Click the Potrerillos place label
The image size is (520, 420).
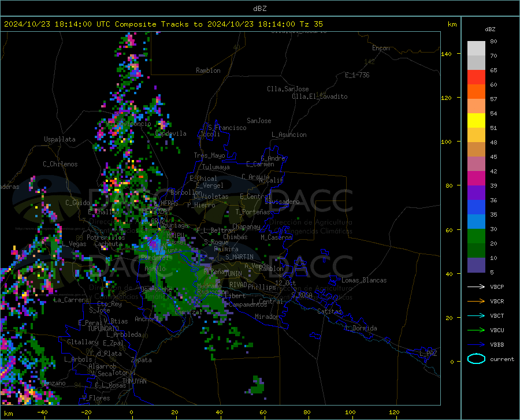pyautogui.click(x=106, y=237)
